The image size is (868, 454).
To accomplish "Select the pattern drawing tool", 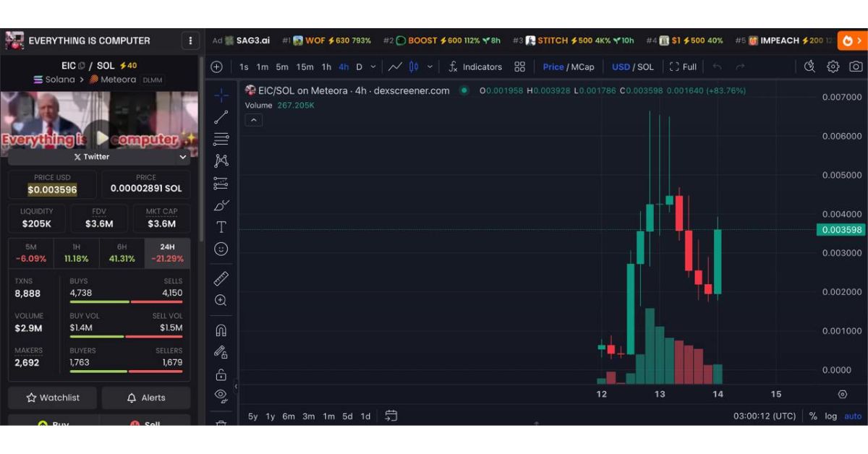I will click(221, 160).
